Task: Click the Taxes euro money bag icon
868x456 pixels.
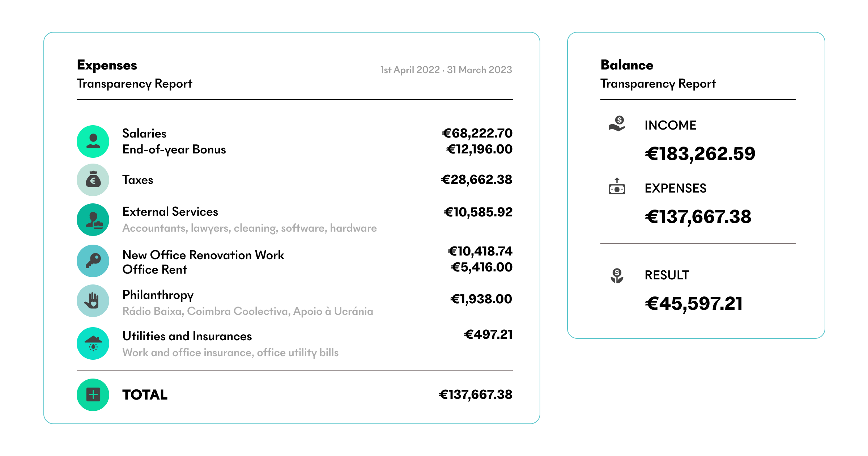Action: [x=93, y=180]
